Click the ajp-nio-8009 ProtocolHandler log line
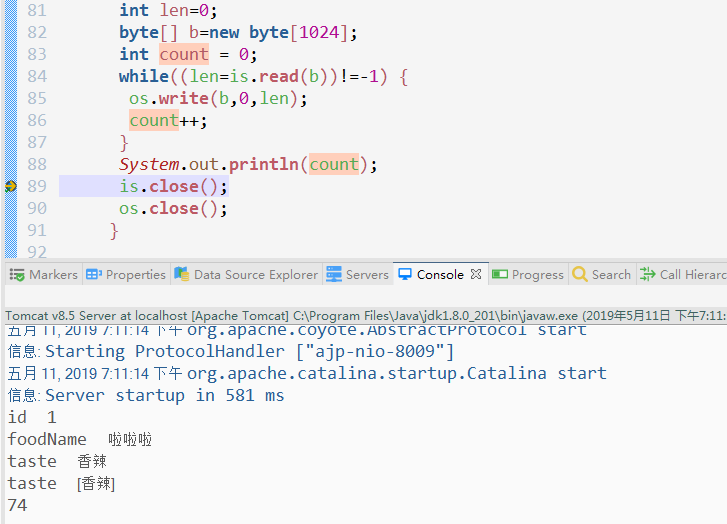This screenshot has width=727, height=524. click(x=230, y=351)
